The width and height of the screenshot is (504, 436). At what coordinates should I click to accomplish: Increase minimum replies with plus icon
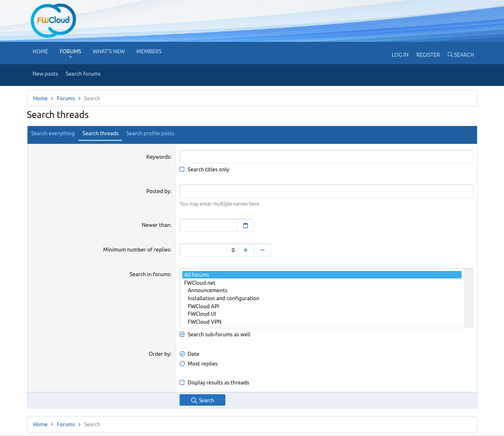245,250
